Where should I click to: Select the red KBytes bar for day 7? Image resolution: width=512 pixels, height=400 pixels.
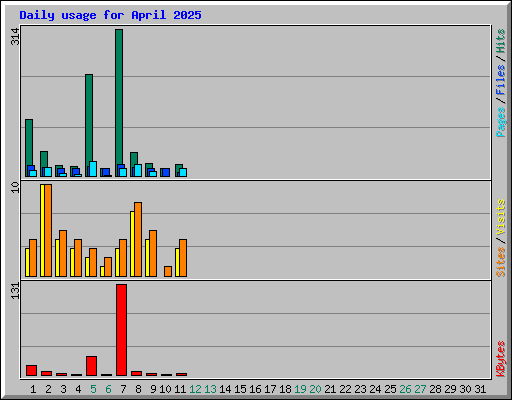[x=121, y=330]
